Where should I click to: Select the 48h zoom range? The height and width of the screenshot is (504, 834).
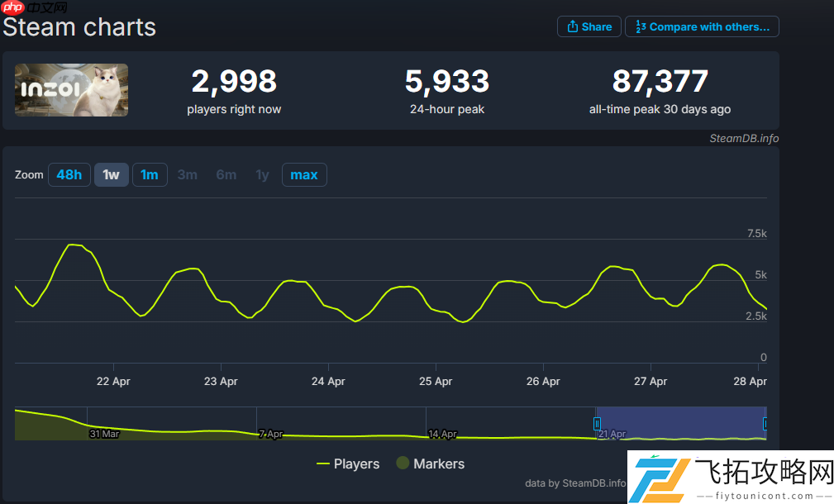click(69, 175)
